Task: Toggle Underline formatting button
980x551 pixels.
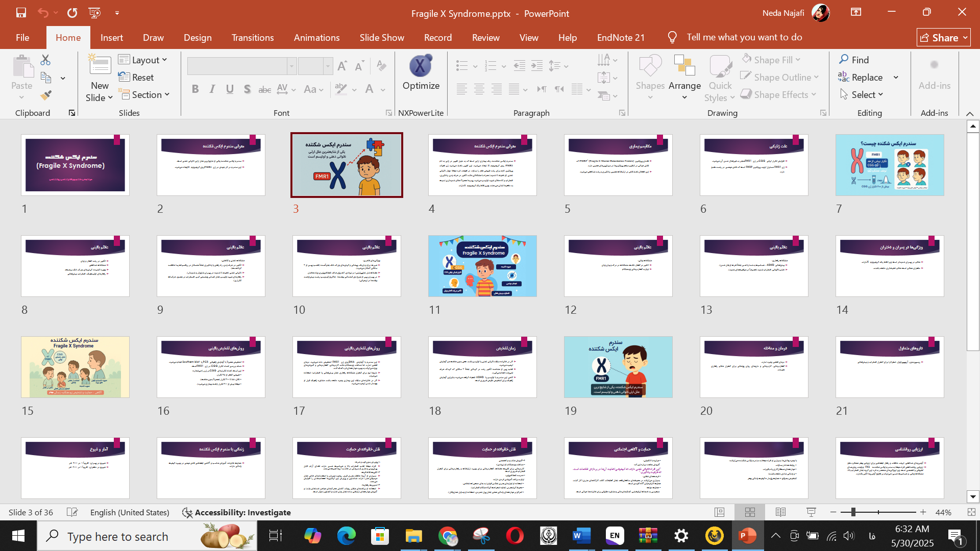Action: [x=230, y=89]
